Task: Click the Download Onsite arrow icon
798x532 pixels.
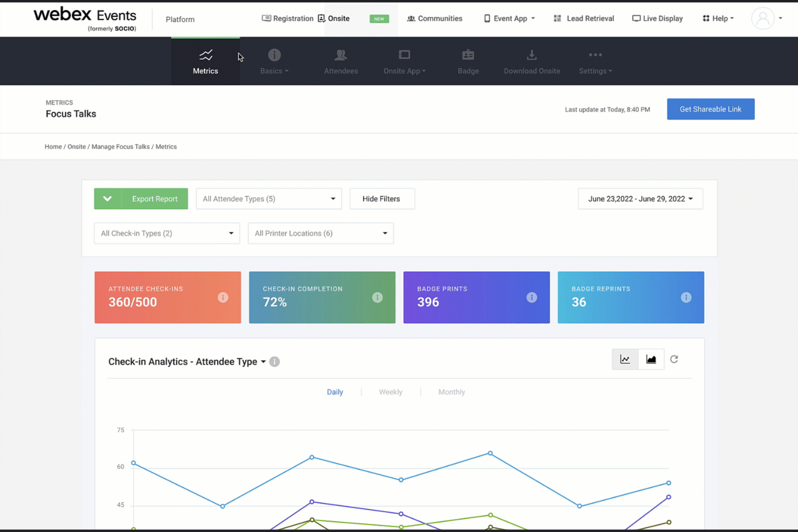Action: tap(532, 54)
